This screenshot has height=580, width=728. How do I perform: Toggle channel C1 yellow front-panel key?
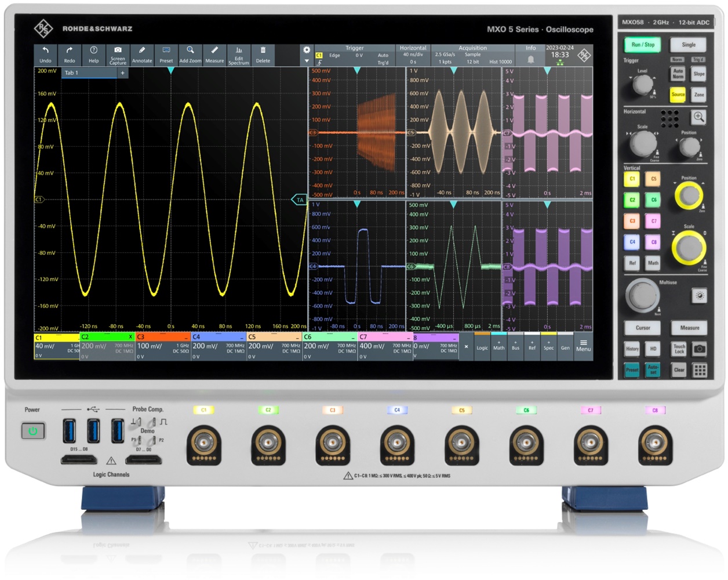click(632, 179)
